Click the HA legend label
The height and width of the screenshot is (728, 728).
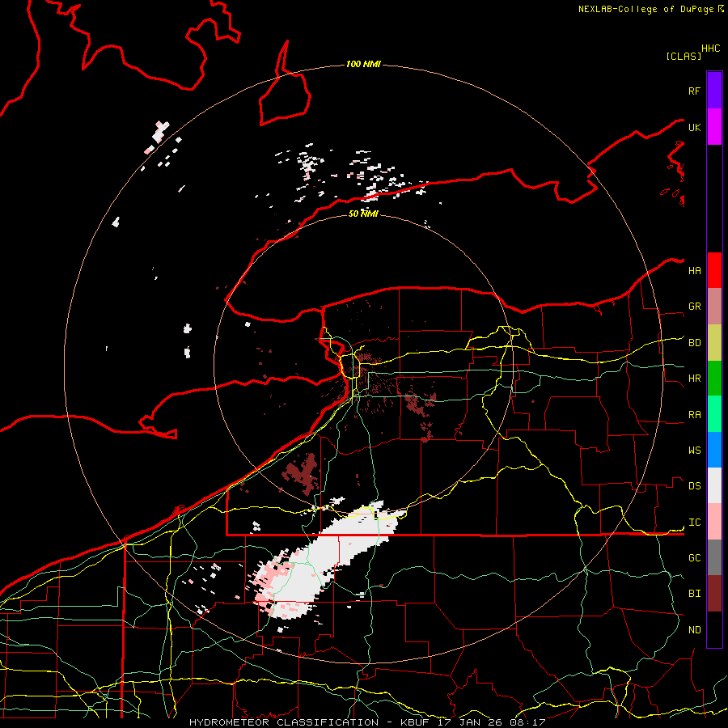coord(694,271)
